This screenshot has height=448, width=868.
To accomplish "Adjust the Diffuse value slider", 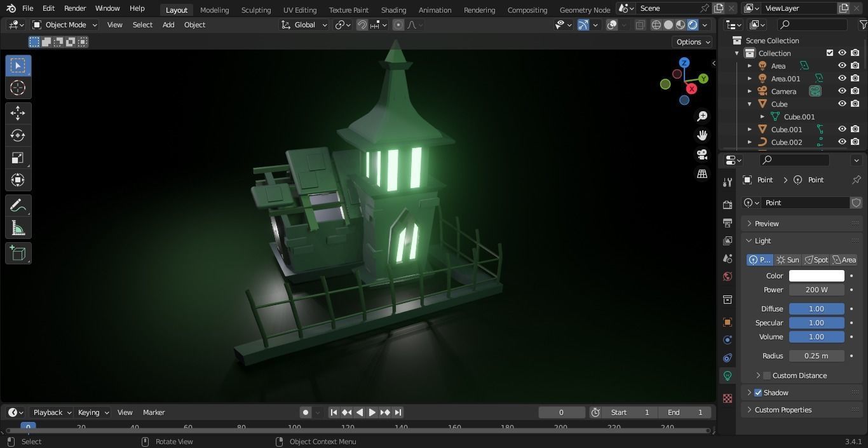I will 817,309.
